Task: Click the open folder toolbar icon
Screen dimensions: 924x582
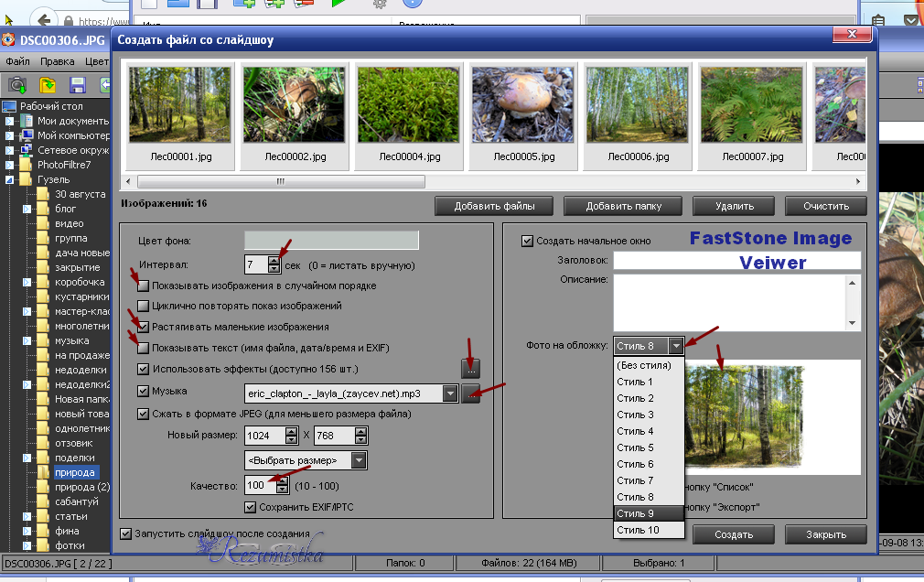Action: click(48, 85)
